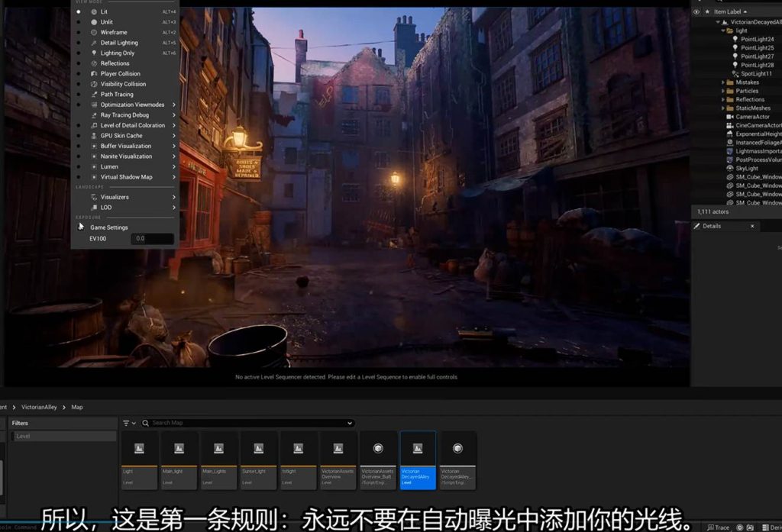Click the Player Collision icon
This screenshot has height=532, width=782.
(x=94, y=74)
